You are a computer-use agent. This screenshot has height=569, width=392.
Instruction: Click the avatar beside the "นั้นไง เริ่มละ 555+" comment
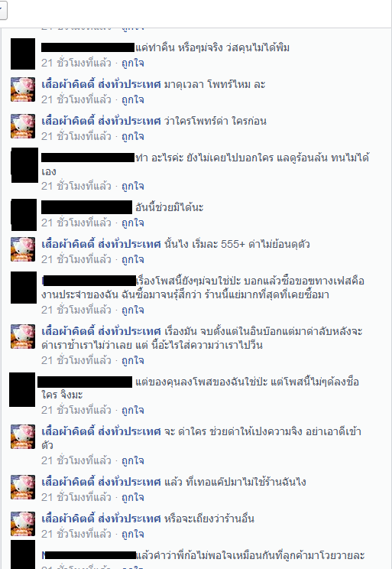[x=23, y=249]
